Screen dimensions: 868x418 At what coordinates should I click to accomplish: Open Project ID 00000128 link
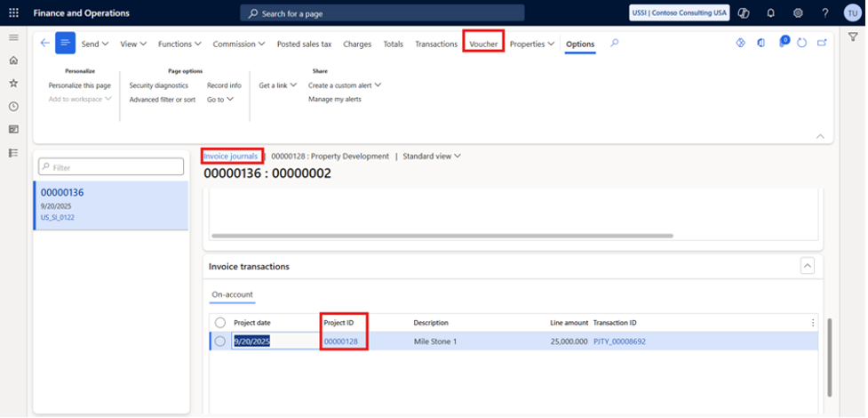(340, 342)
